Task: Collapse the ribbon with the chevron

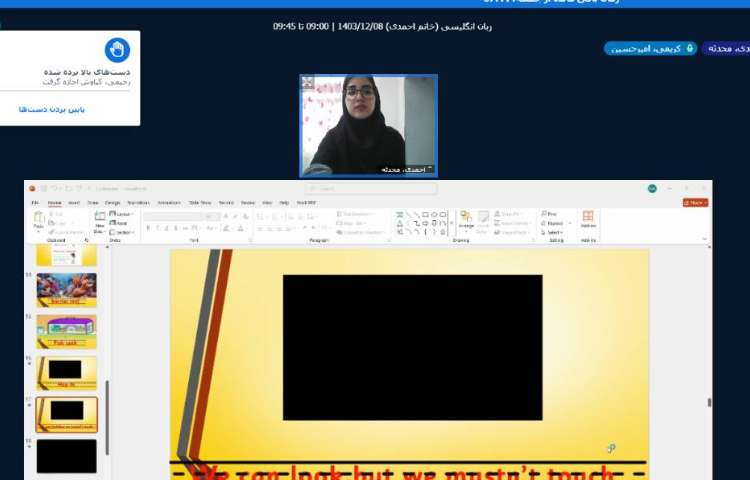Action: click(x=705, y=239)
